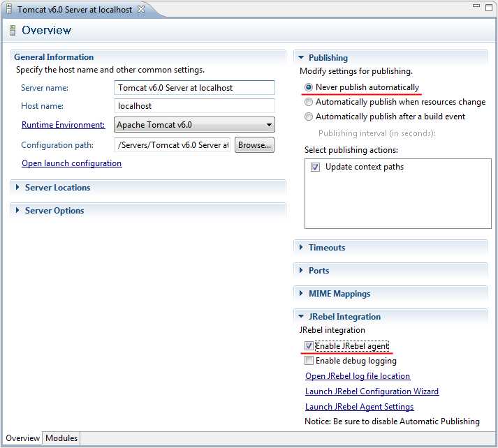Click the General Information heading
Screen dimensions: 498x448
[54, 57]
